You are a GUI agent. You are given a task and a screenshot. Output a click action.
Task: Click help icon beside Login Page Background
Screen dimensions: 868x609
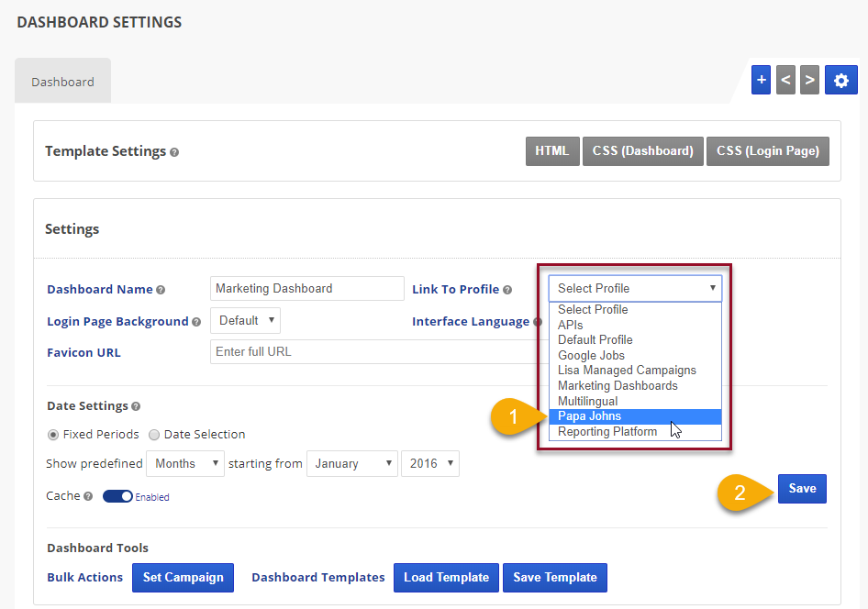coord(196,322)
